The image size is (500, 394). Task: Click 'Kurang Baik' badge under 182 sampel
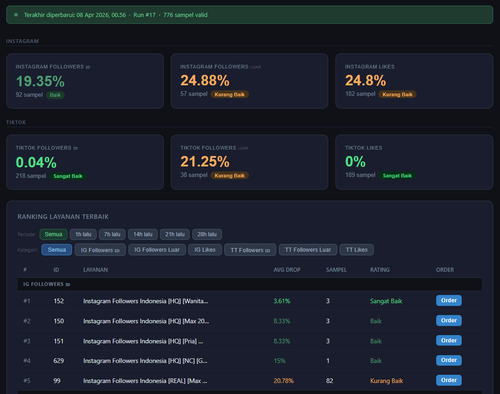point(397,94)
